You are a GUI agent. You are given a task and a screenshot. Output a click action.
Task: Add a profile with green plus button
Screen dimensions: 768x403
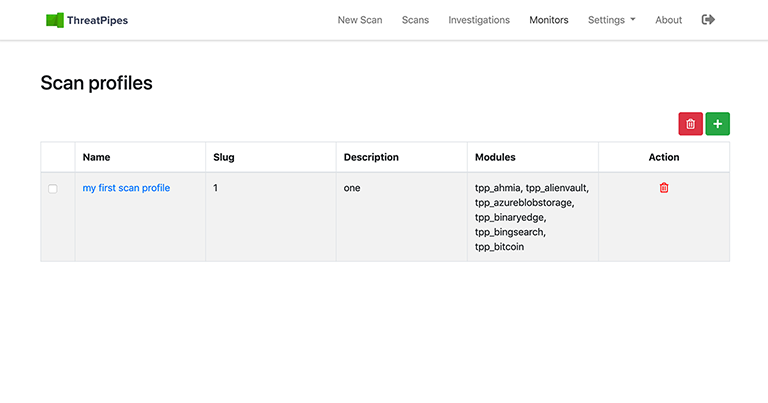click(x=717, y=123)
